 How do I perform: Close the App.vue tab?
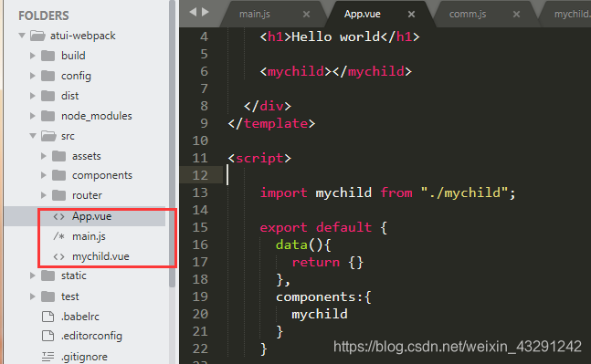[x=412, y=15]
